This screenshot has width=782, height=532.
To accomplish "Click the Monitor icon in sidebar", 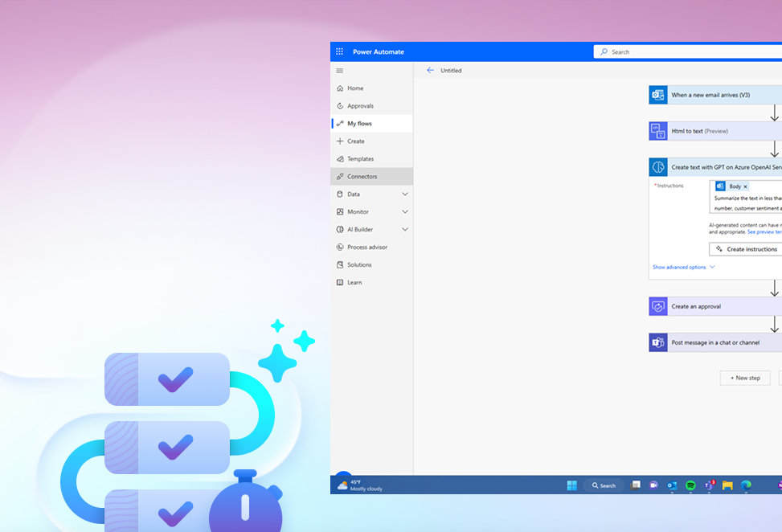I will pos(340,211).
